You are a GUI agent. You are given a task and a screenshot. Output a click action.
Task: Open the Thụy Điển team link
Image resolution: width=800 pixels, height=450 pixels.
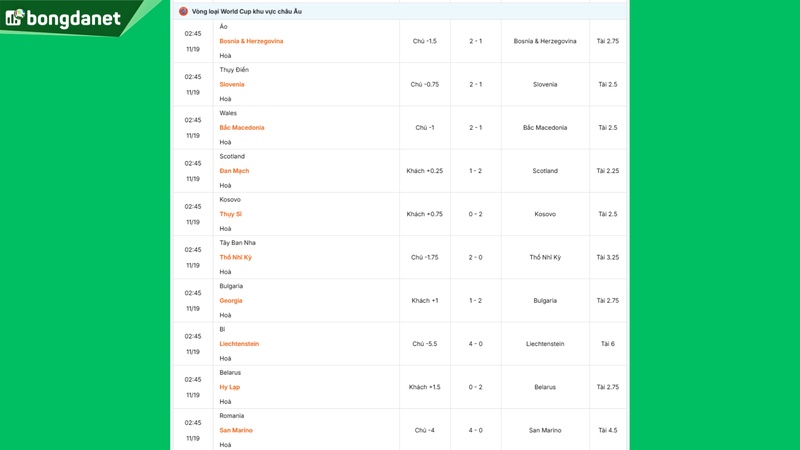tap(234, 70)
